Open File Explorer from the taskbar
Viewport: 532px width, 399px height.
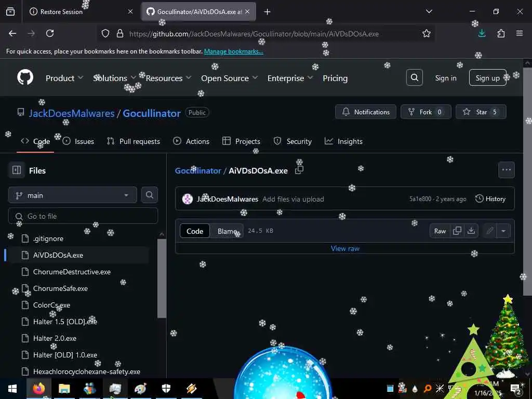click(64, 389)
